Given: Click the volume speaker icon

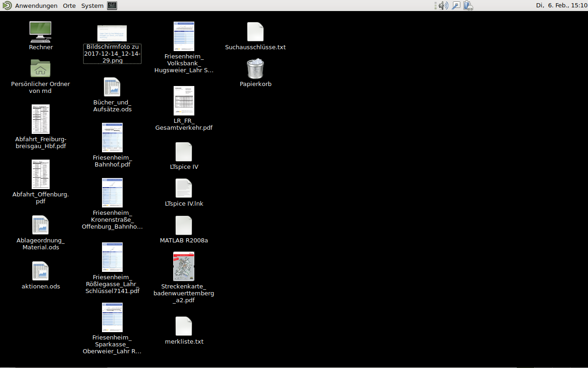Looking at the screenshot, I should point(443,6).
